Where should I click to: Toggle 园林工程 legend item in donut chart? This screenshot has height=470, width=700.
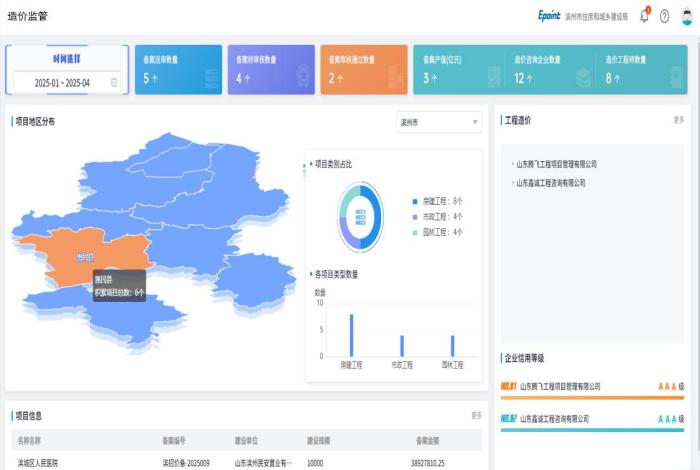point(436,232)
